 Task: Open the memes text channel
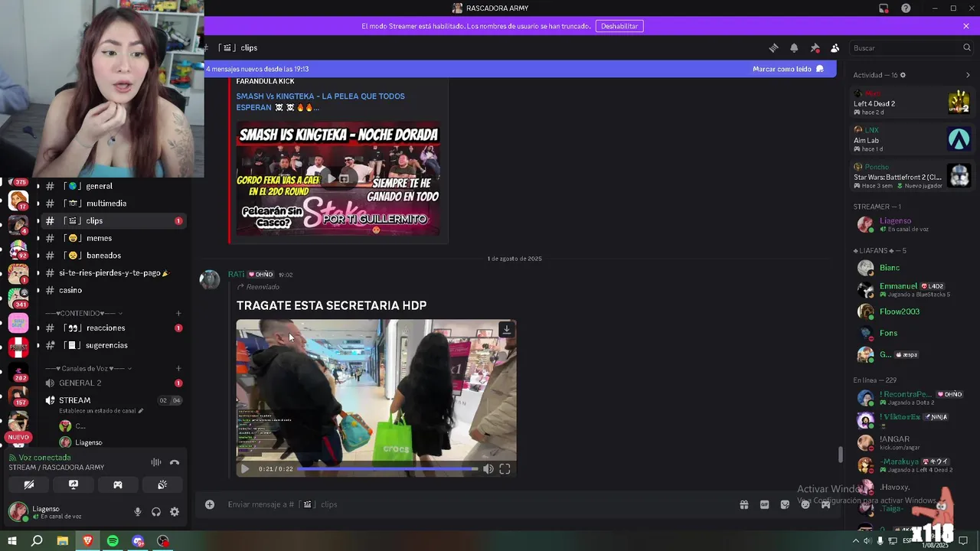pos(113,238)
